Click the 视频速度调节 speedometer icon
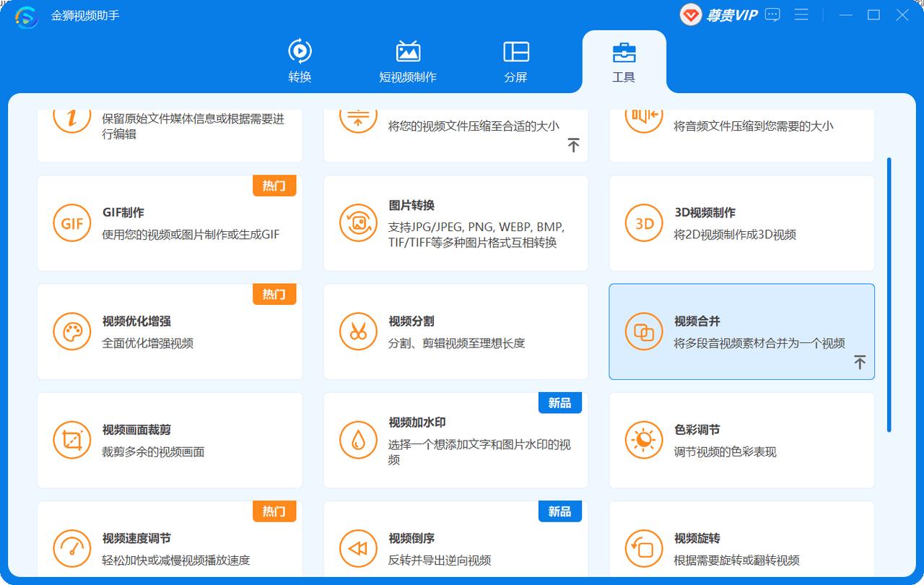 pos(71,547)
